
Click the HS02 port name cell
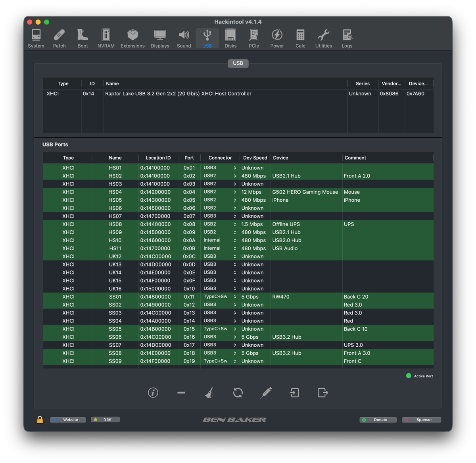[x=115, y=176]
